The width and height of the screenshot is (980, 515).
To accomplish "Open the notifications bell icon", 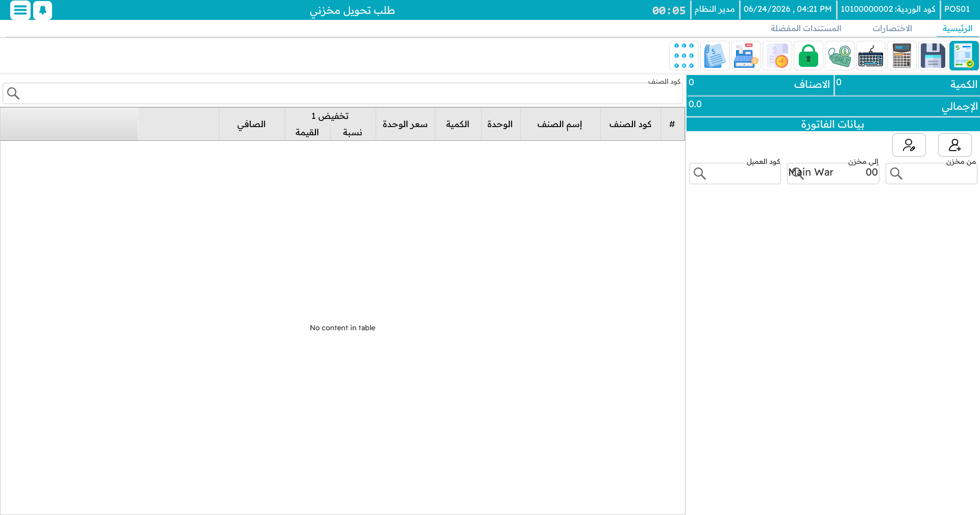I will [x=43, y=10].
